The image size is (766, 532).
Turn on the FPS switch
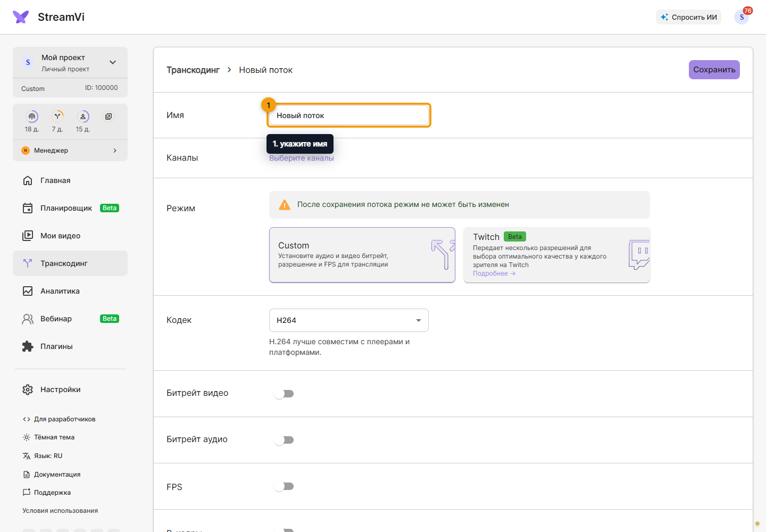coord(284,486)
